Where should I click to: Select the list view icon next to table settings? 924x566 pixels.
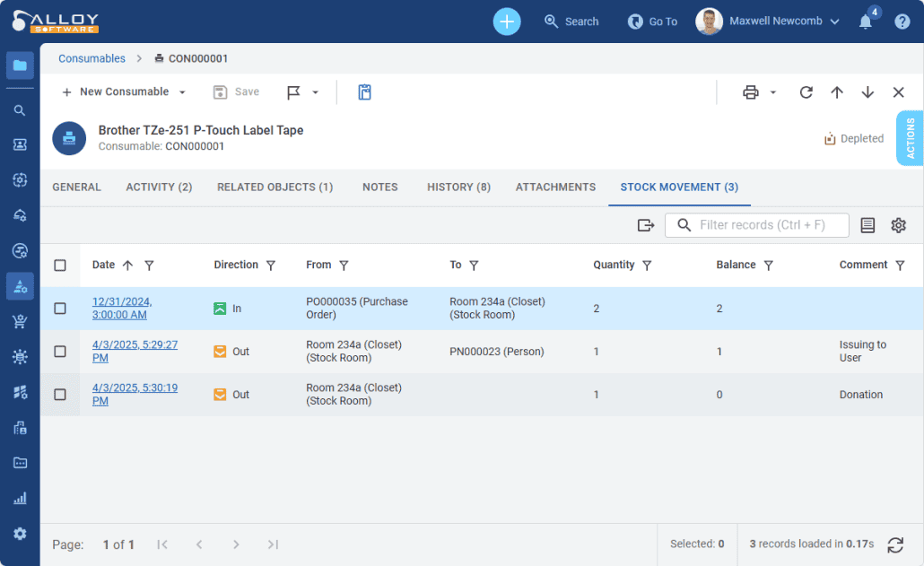click(867, 225)
